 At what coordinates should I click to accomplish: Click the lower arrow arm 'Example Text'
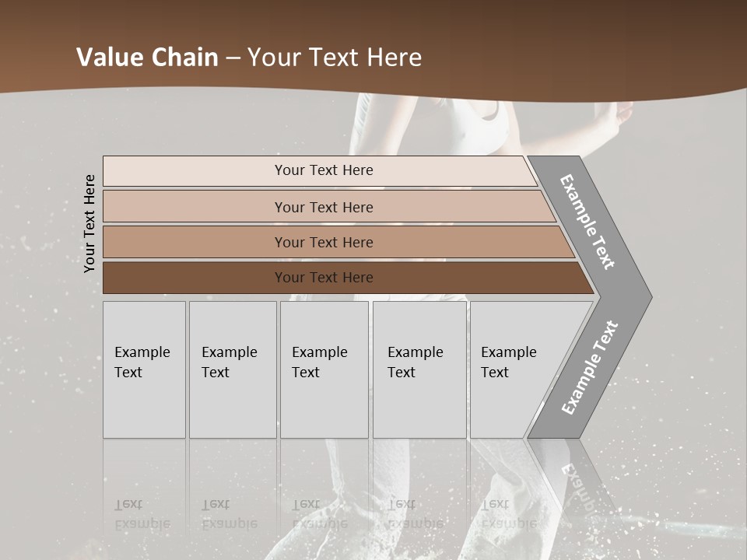pyautogui.click(x=590, y=367)
